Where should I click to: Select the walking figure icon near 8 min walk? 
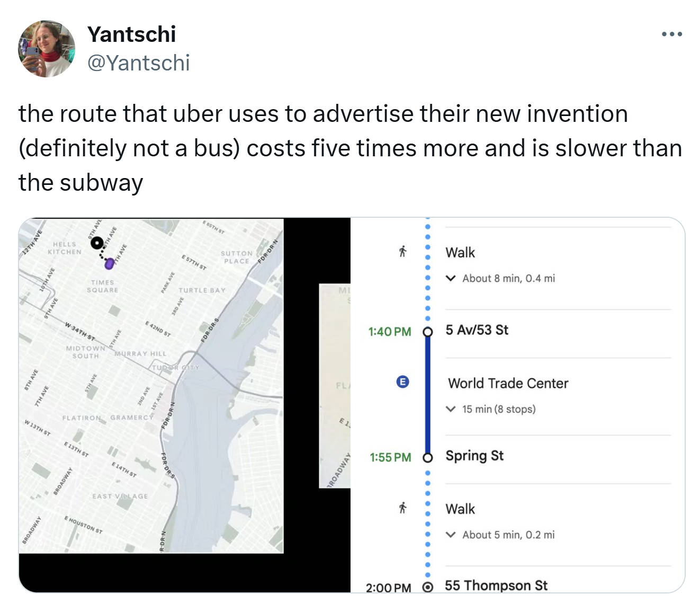point(402,252)
